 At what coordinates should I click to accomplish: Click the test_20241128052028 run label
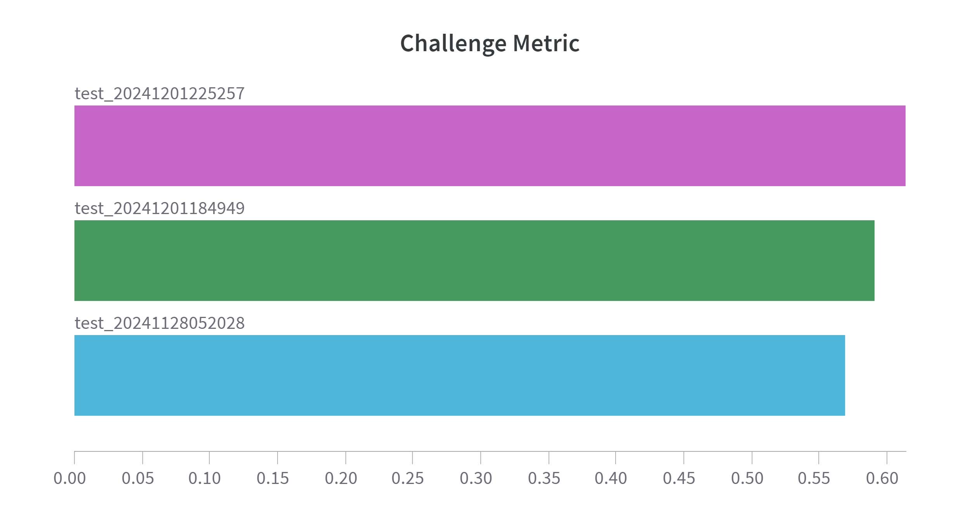[160, 323]
